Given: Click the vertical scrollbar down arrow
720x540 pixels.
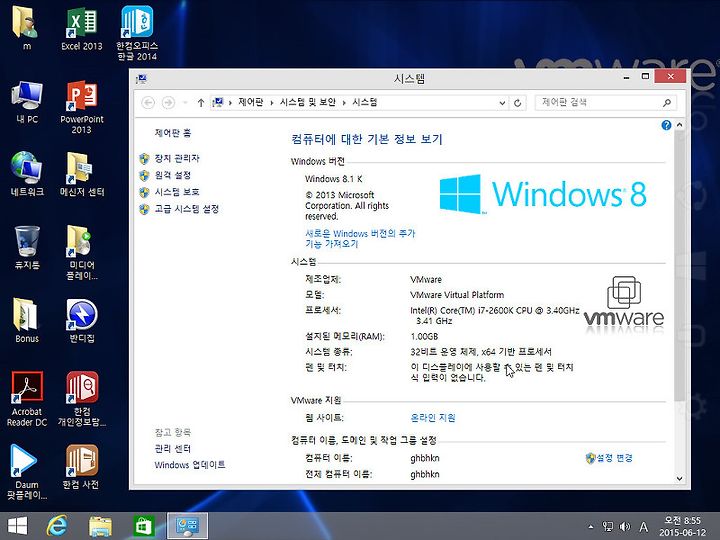Looking at the screenshot, I should pyautogui.click(x=680, y=478).
